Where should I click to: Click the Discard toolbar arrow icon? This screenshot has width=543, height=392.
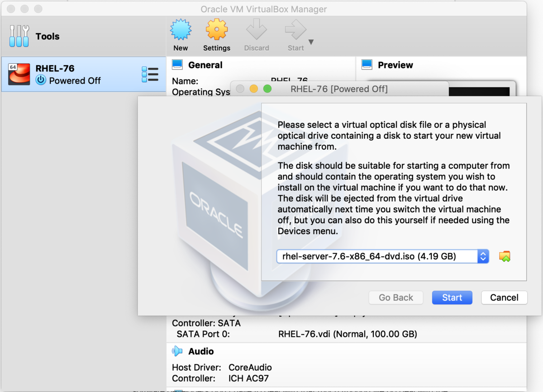[x=257, y=30]
